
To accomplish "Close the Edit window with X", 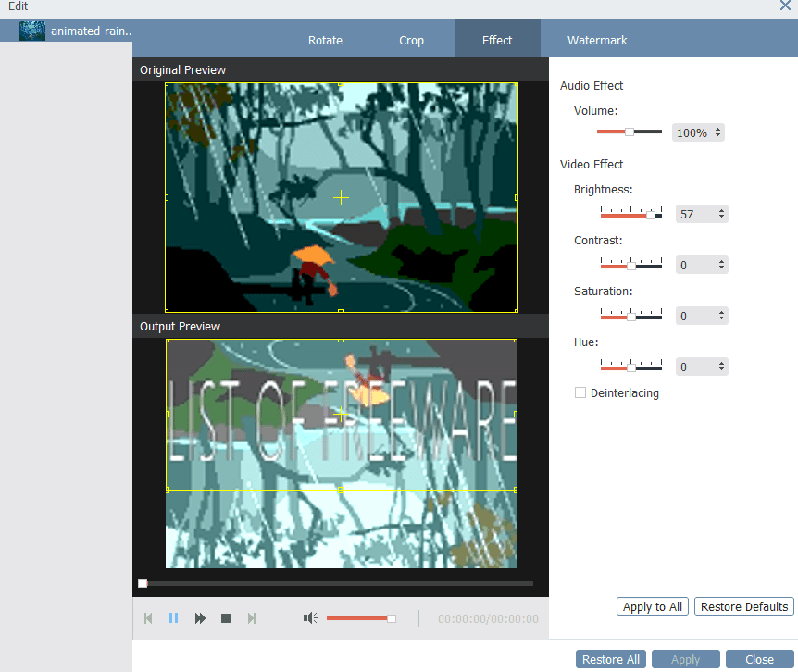I will 785,6.
